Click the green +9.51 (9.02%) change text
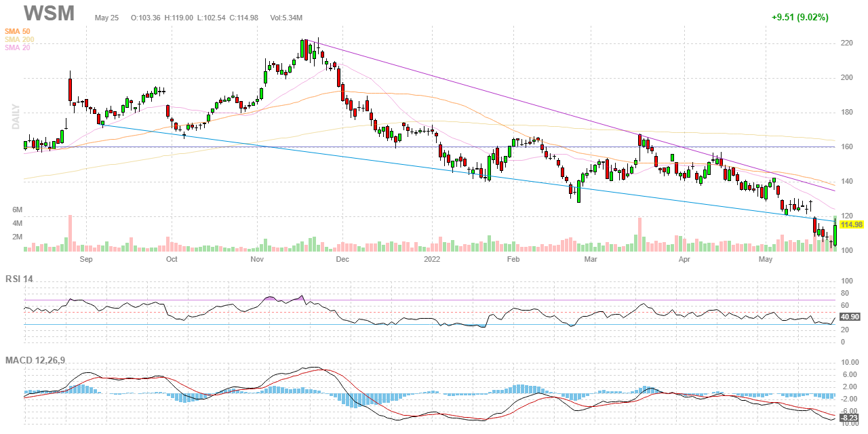 click(800, 18)
